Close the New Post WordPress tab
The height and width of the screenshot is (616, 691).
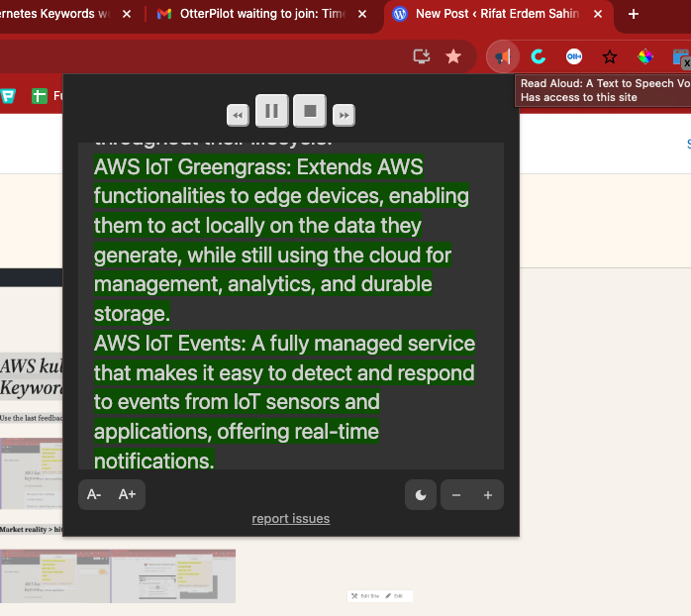click(598, 14)
